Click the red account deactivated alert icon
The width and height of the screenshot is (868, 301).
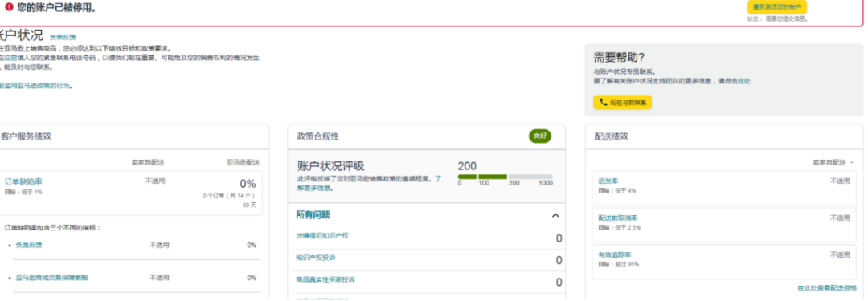pyautogui.click(x=8, y=8)
